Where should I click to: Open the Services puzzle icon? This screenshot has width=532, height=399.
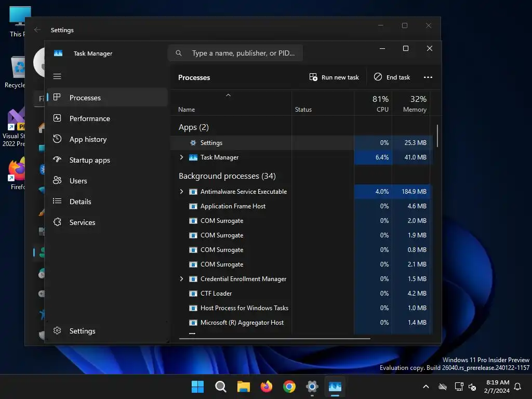tap(57, 222)
